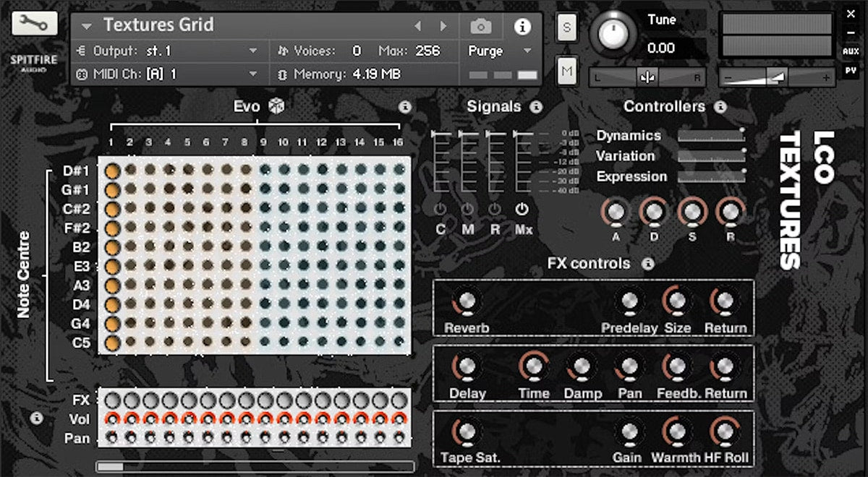The width and height of the screenshot is (868, 477).
Task: Open the Output st. 1 dropdown
Action: 166,51
